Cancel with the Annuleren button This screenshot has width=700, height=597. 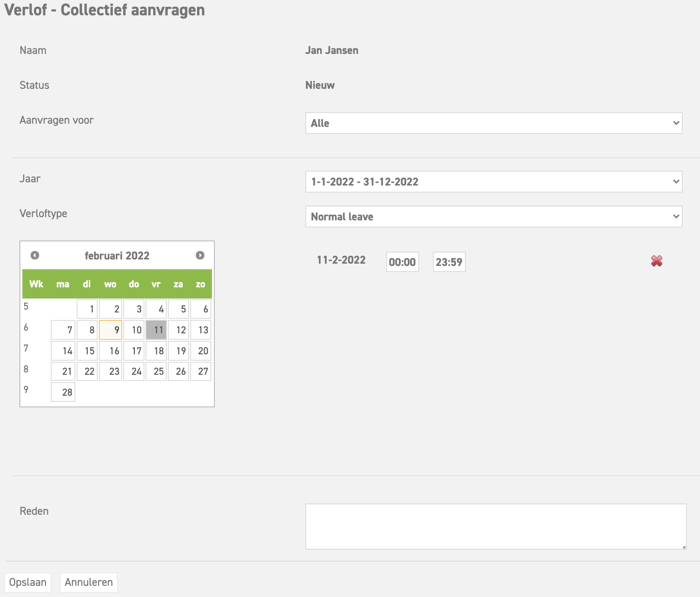[89, 582]
